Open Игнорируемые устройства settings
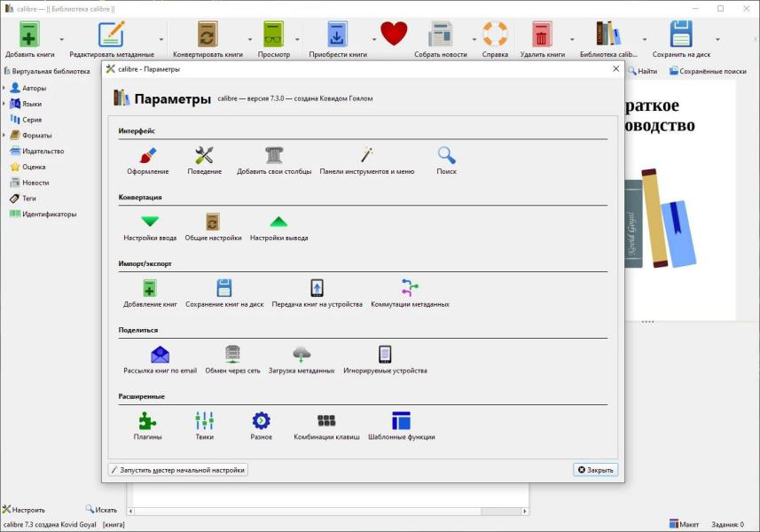Screen dimensions: 760x532 click(386, 360)
